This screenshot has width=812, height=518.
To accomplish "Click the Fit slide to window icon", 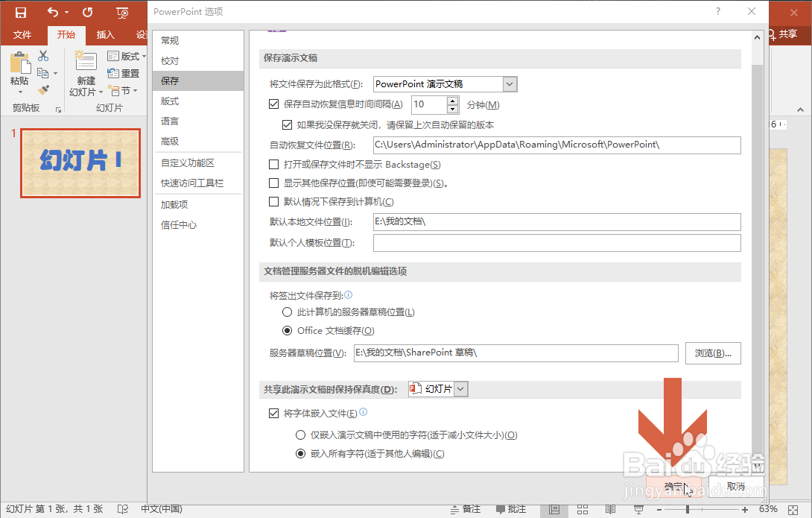I will point(794,510).
